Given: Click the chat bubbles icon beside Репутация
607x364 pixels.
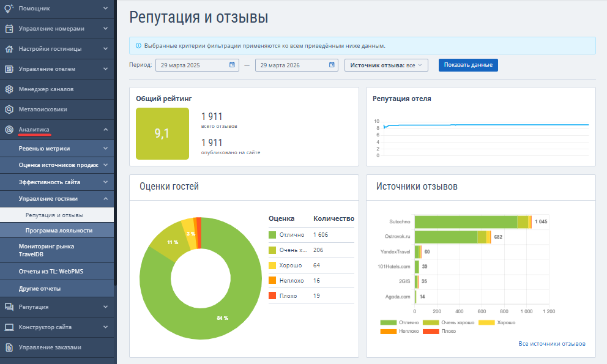Looking at the screenshot, I should click(x=9, y=307).
